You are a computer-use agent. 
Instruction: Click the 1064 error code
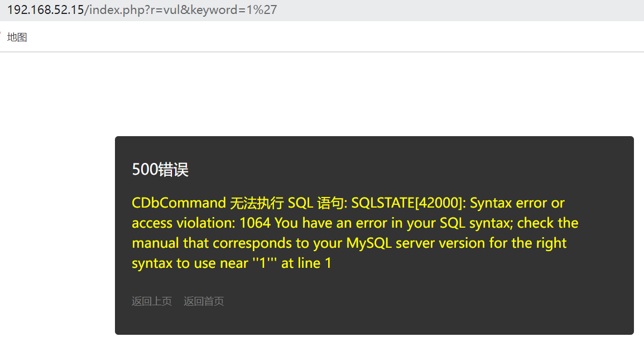[255, 223]
